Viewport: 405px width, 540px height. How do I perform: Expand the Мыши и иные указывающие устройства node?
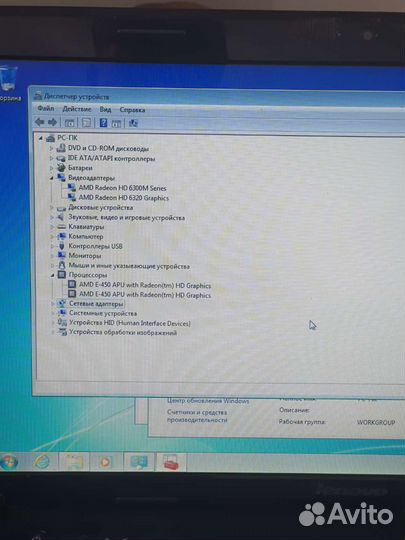52,266
